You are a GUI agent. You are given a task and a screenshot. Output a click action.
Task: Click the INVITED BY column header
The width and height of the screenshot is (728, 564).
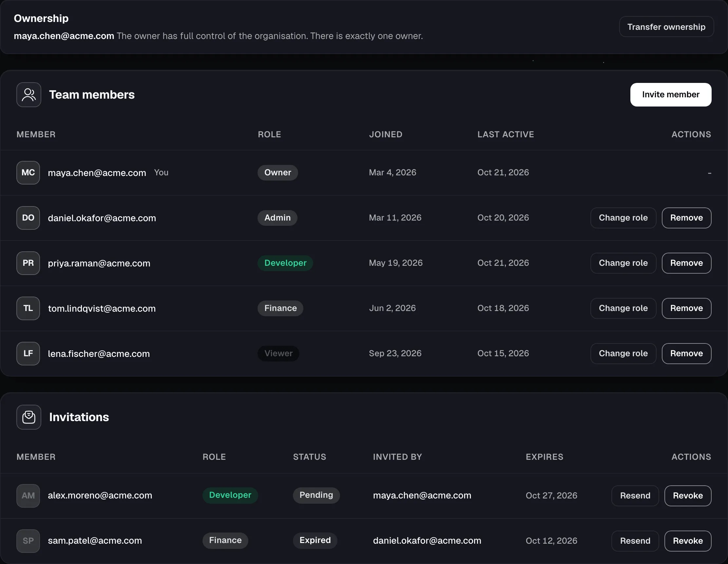[x=397, y=457]
